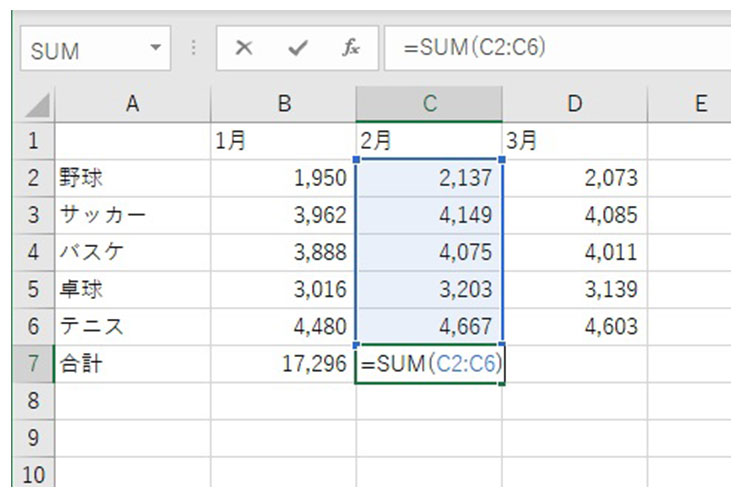740x499 pixels.
Task: Click the Cancel (X) formula button
Action: [244, 49]
